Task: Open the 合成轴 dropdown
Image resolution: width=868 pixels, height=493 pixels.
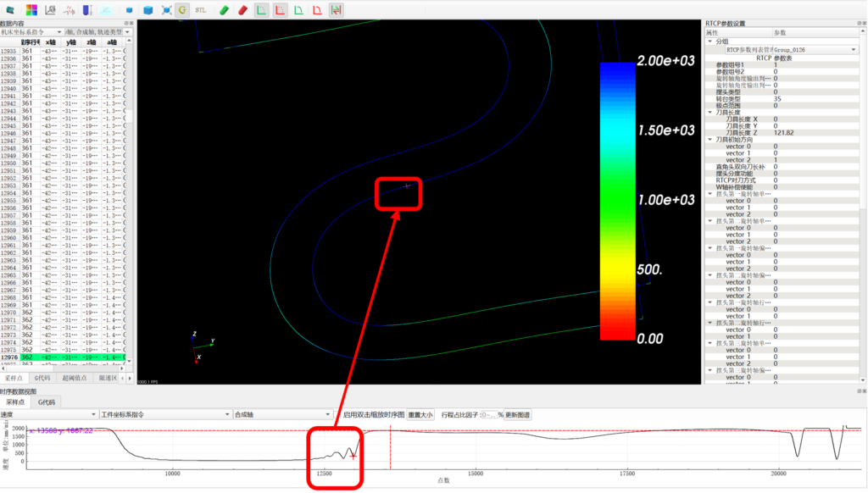Action: [x=282, y=414]
